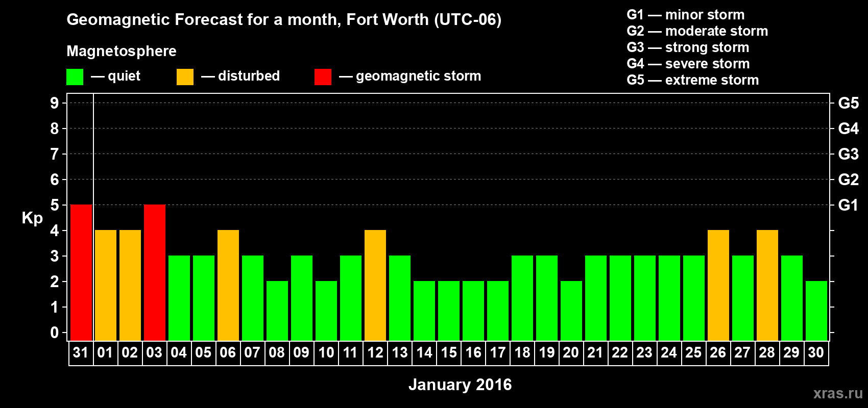
Task: Click the 'disturbed' legend text
Action: (x=249, y=76)
